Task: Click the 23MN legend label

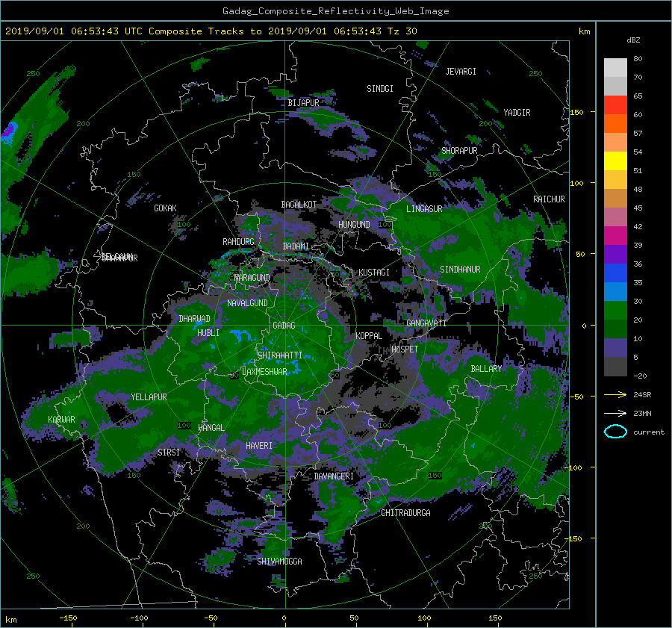Action: click(x=642, y=414)
